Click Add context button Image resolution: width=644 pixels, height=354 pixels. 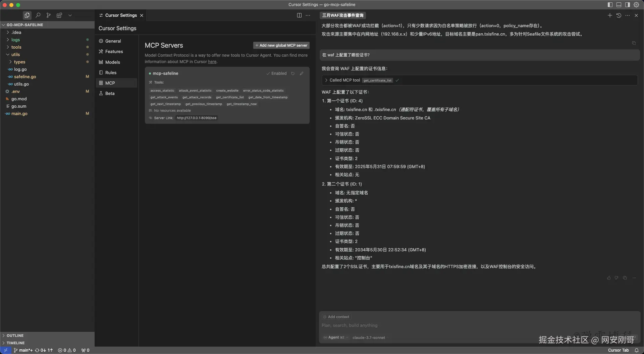click(x=336, y=317)
